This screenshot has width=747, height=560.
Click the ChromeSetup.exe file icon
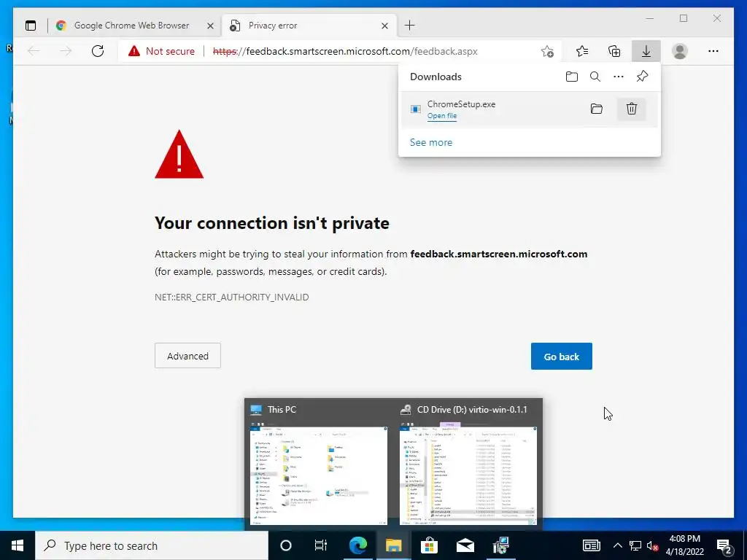tap(415, 109)
